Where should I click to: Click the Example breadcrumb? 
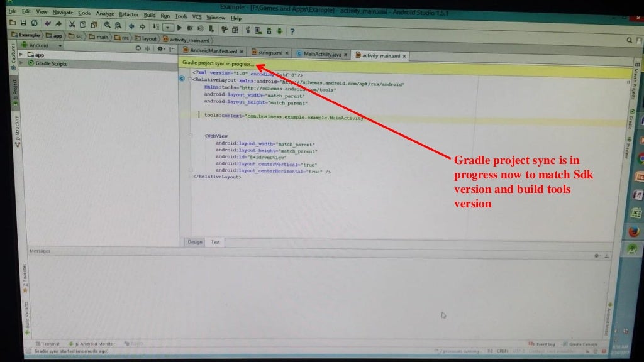tap(26, 35)
